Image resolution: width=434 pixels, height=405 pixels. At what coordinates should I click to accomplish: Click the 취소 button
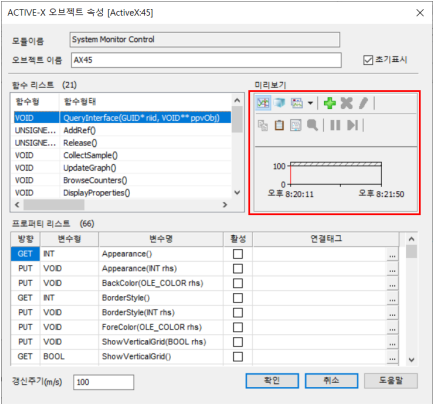tap(331, 381)
